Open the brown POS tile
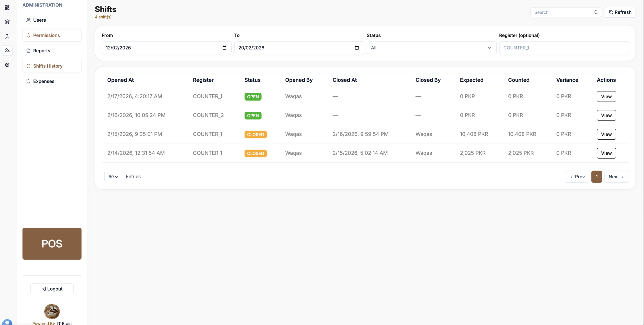The width and height of the screenshot is (644, 325). tap(52, 243)
